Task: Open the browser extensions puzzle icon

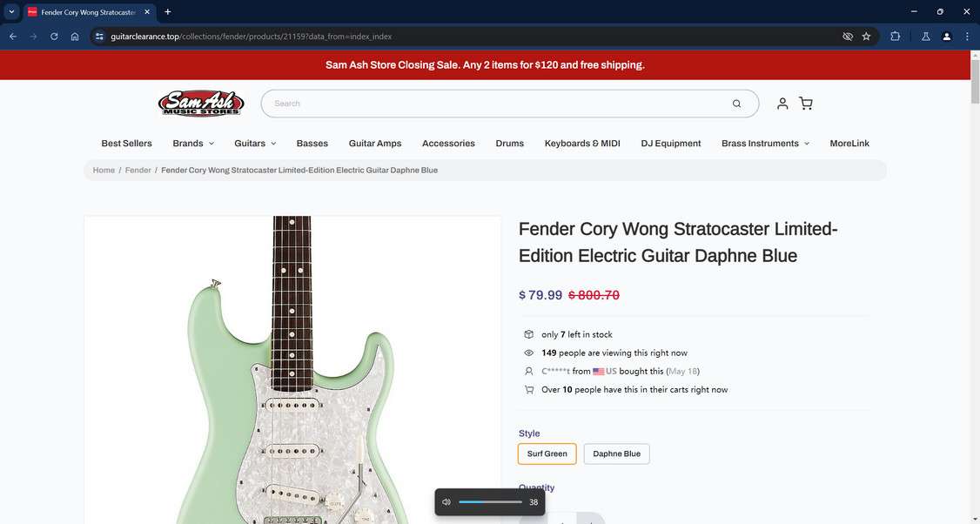Action: [x=895, y=37]
